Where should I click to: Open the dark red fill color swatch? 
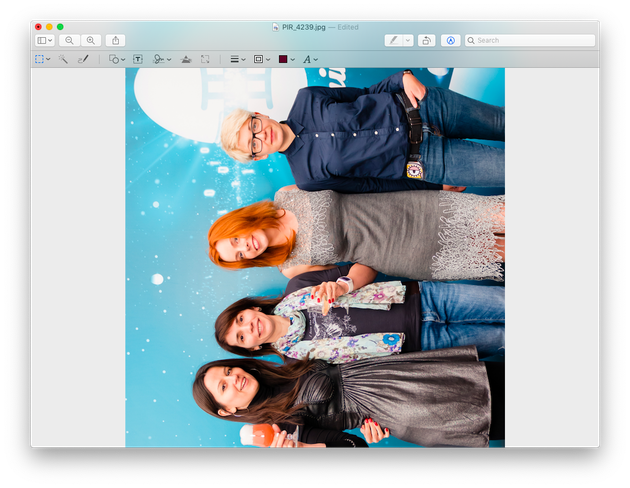[287, 59]
